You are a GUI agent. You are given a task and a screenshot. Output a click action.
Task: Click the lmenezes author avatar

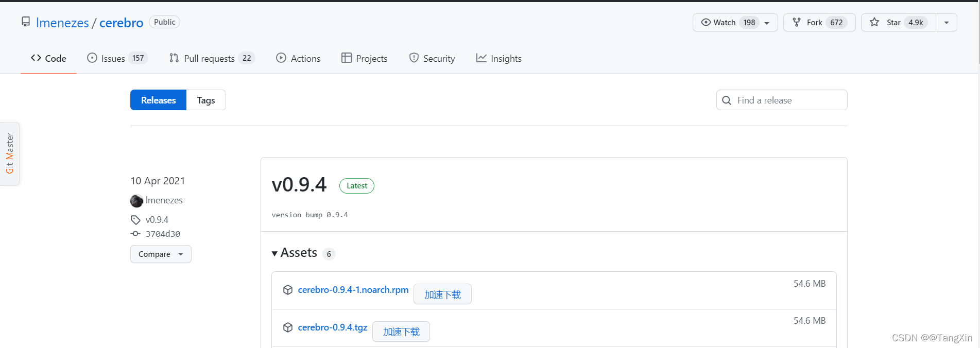click(136, 201)
